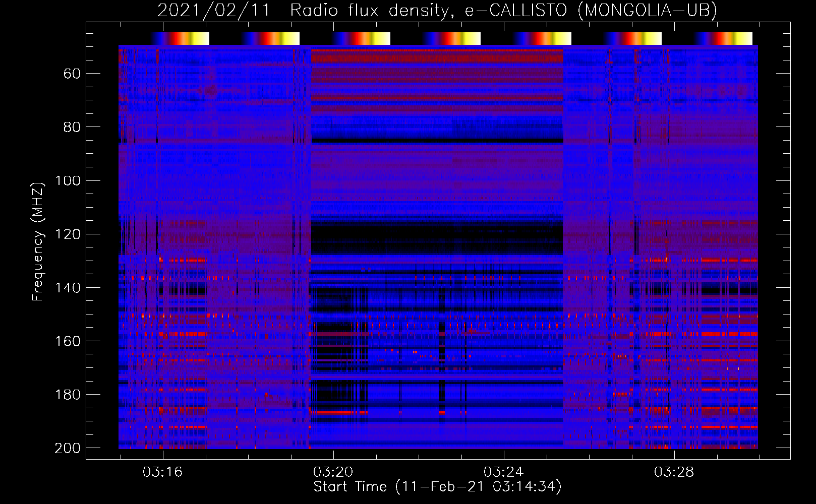Select the 80 frequency tick label

72,127
